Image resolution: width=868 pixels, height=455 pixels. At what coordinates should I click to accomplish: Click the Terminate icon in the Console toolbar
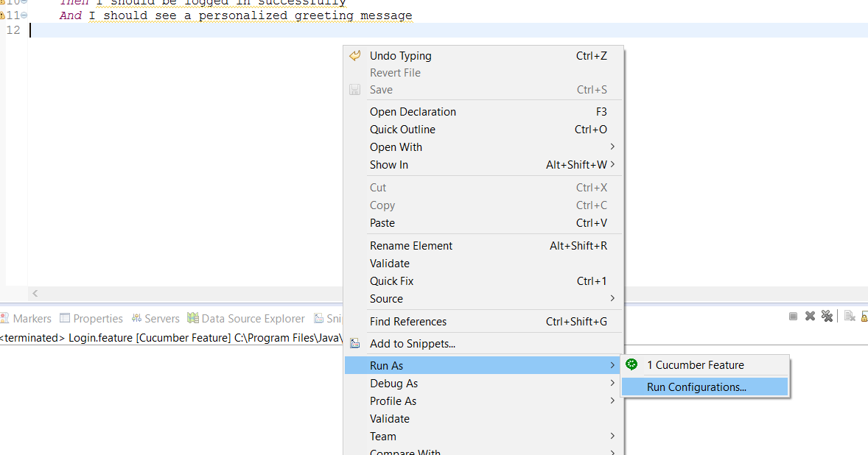pos(794,316)
